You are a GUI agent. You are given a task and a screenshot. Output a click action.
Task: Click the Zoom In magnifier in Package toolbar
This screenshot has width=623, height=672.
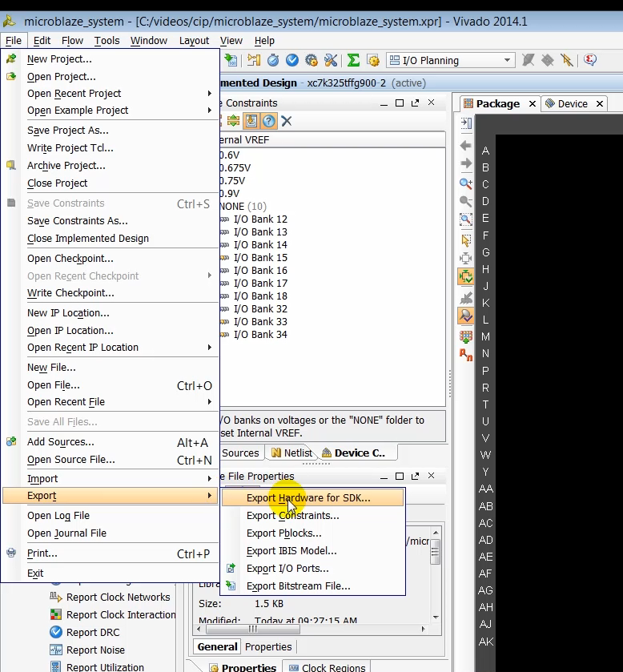[466, 183]
